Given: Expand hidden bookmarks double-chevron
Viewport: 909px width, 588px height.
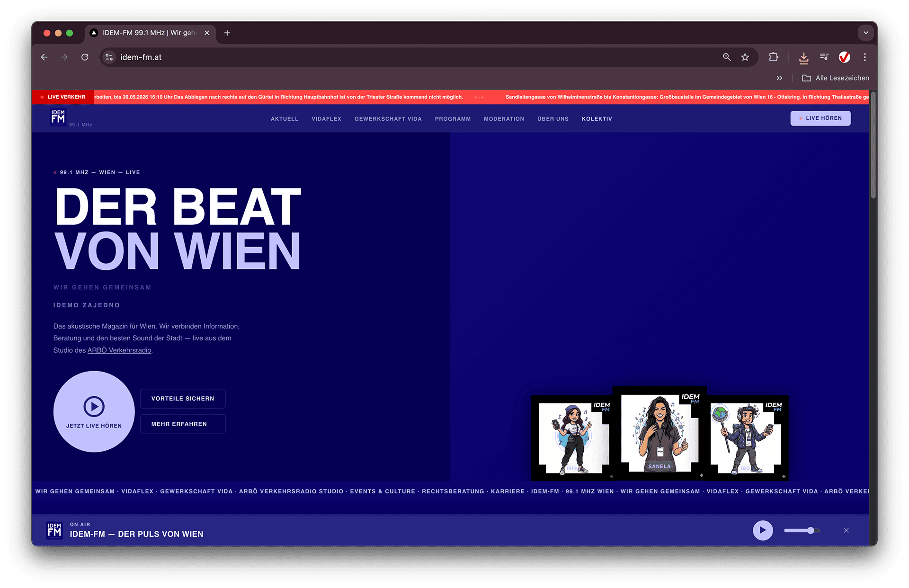Looking at the screenshot, I should pyautogui.click(x=779, y=78).
